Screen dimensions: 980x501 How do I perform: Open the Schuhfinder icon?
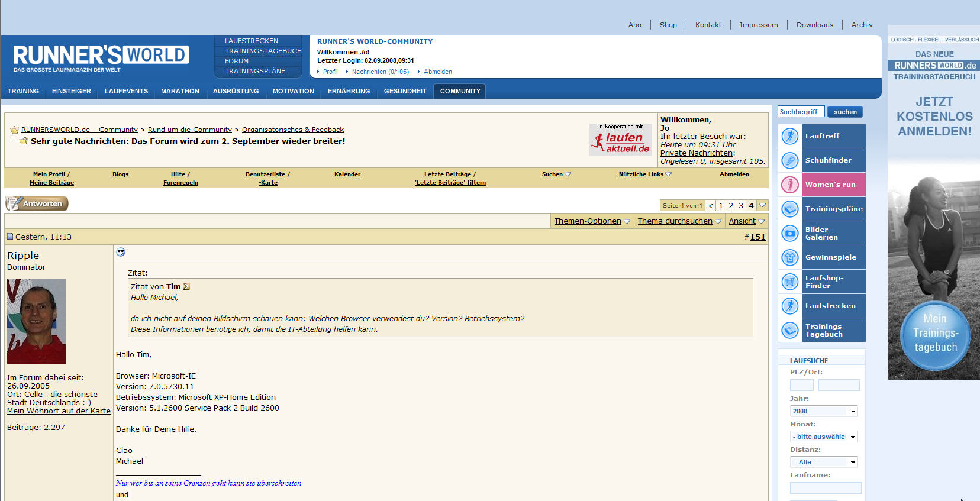click(x=790, y=160)
